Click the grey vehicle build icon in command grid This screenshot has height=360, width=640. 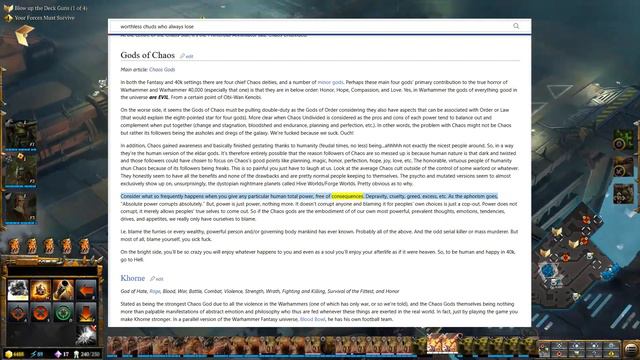coord(18,290)
